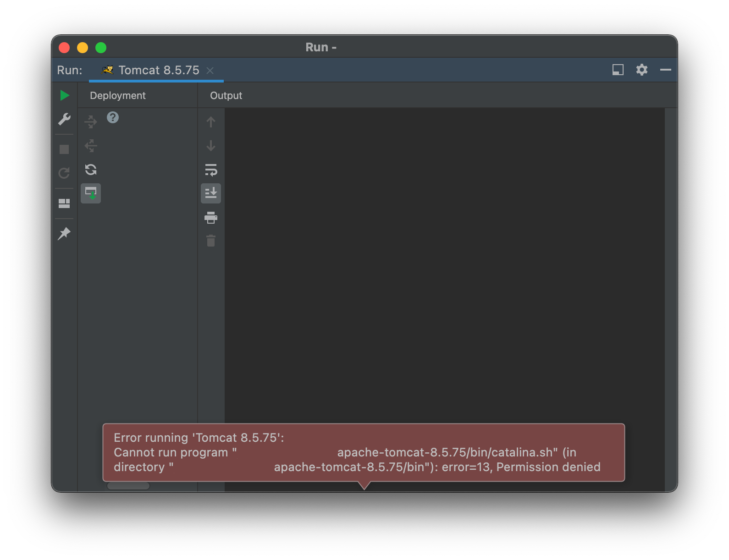Click the Undeploy icon

pos(91,146)
